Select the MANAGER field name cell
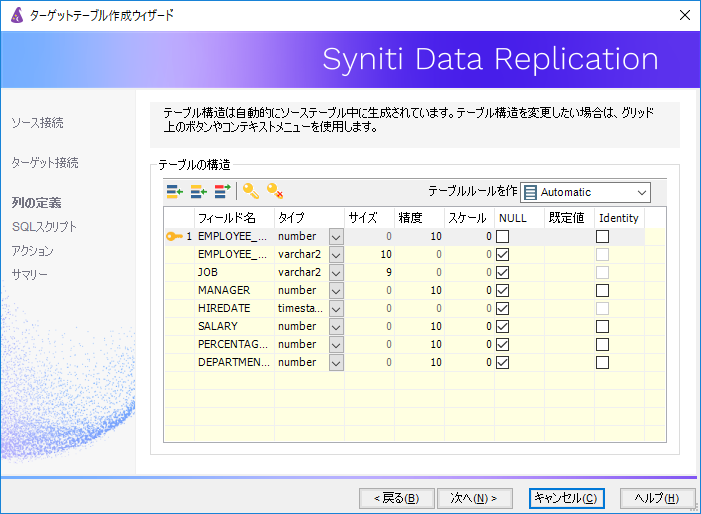The height and width of the screenshot is (514, 701). tap(234, 291)
